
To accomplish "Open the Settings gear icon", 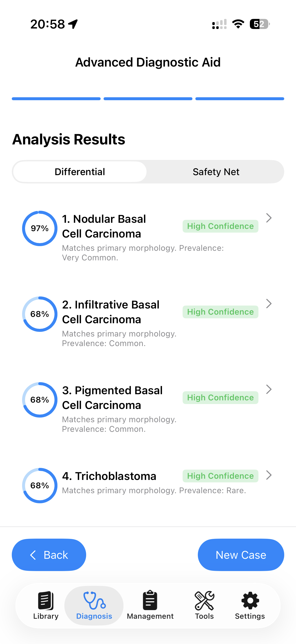I will tap(250, 601).
